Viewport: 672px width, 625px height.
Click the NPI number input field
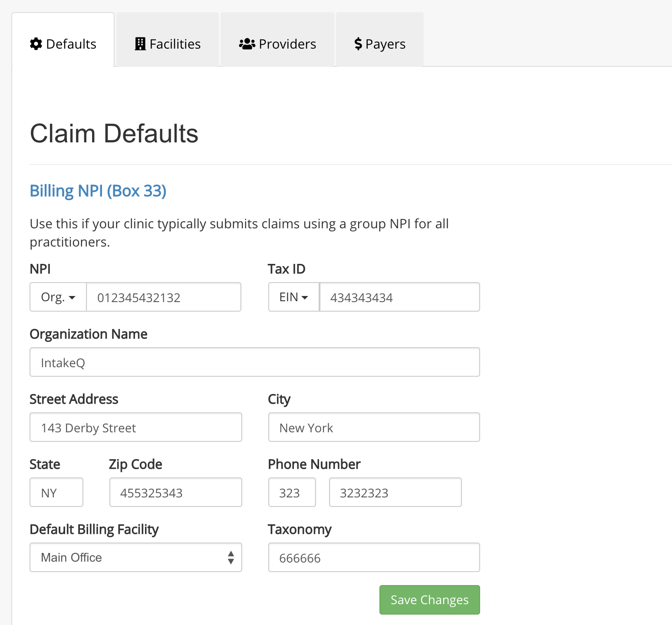tap(164, 297)
